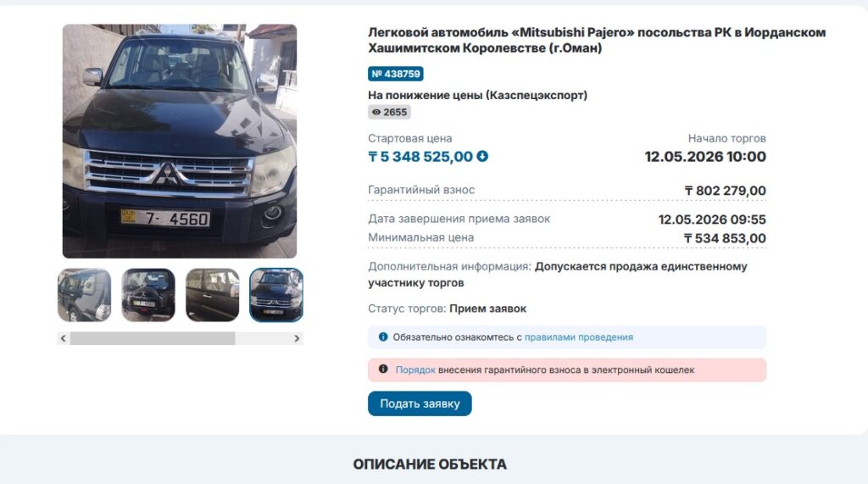Open the first thumbnail of car side view
Screen dimensions: 868x484
84,295
